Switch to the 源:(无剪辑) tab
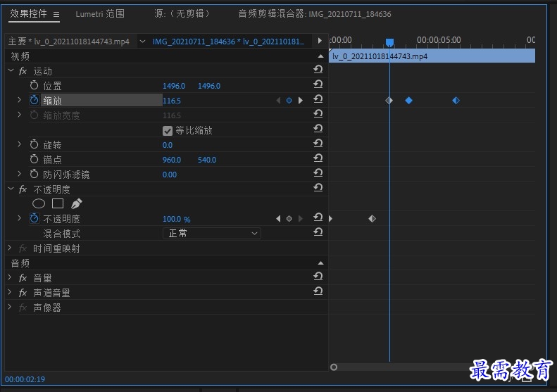This screenshot has height=392, width=557. (182, 14)
